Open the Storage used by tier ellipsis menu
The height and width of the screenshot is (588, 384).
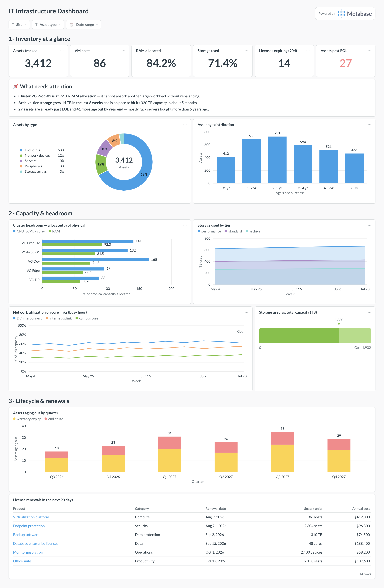(369, 225)
